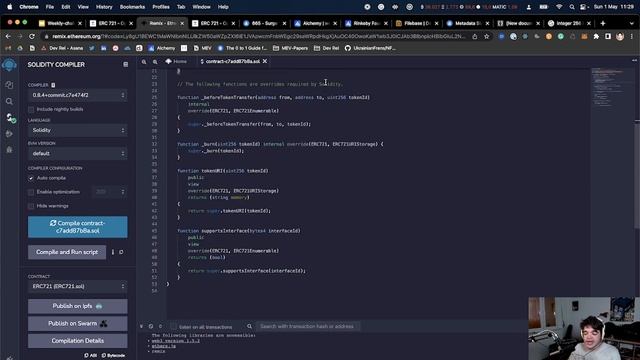Toggle the Hide warnings checkbox

(x=31, y=206)
